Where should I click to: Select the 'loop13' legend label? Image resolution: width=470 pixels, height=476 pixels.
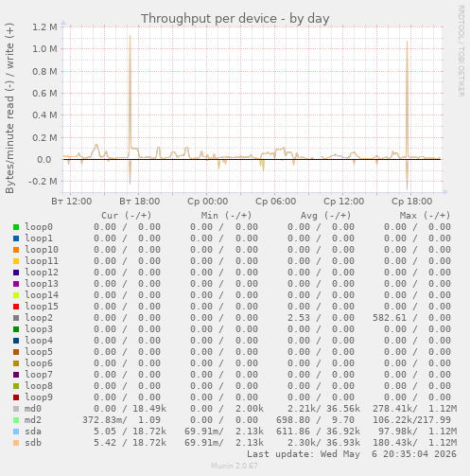click(x=42, y=284)
